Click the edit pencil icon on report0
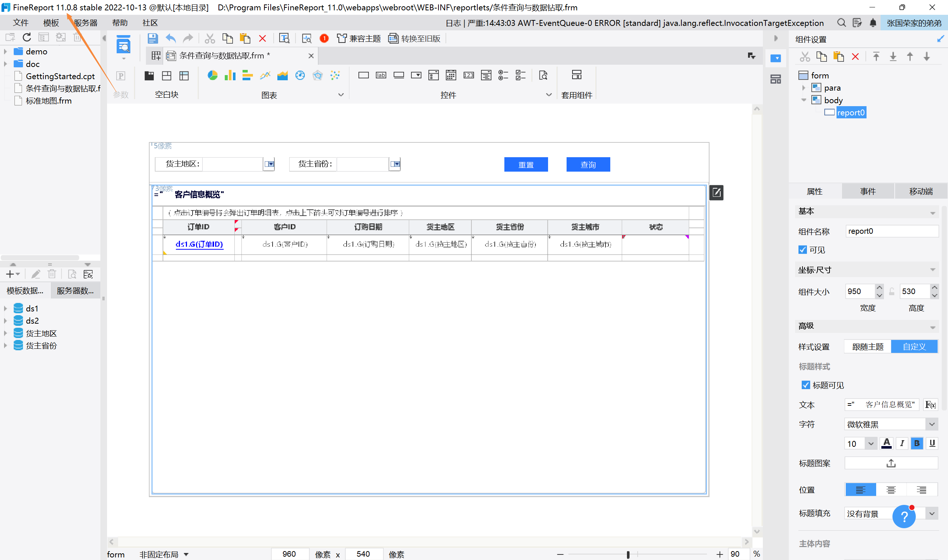Image resolution: width=948 pixels, height=560 pixels. [x=716, y=193]
